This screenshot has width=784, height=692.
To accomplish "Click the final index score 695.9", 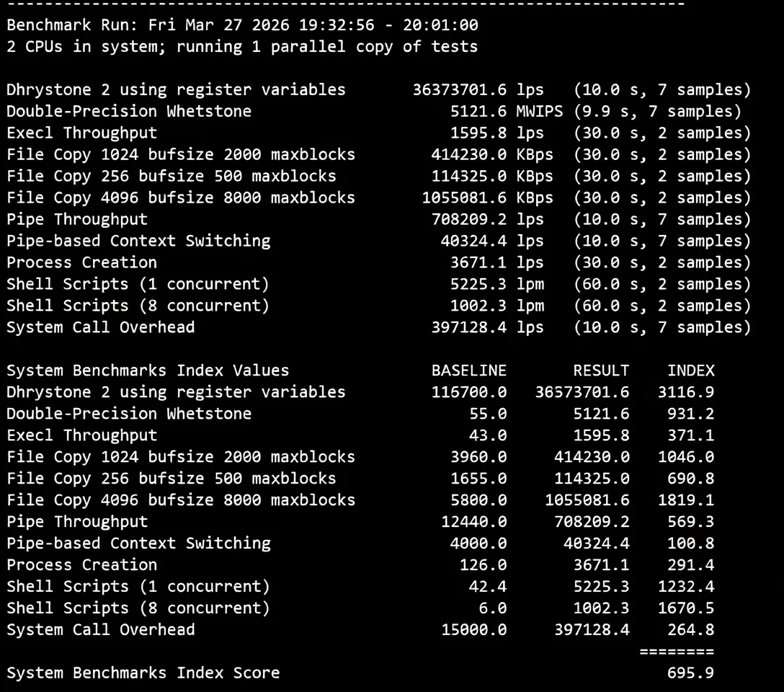I will (x=690, y=674).
